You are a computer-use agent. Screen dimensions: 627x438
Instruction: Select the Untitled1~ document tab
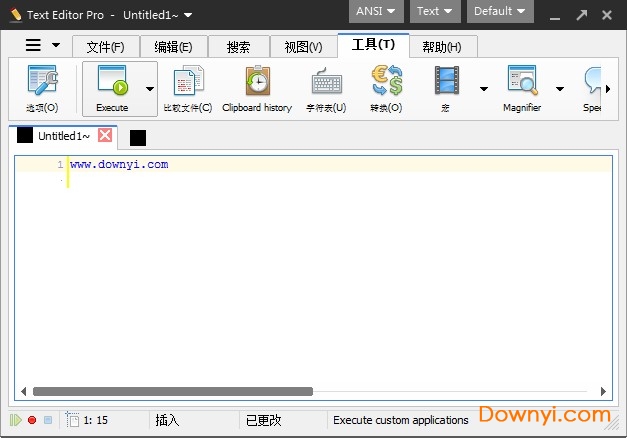point(63,136)
